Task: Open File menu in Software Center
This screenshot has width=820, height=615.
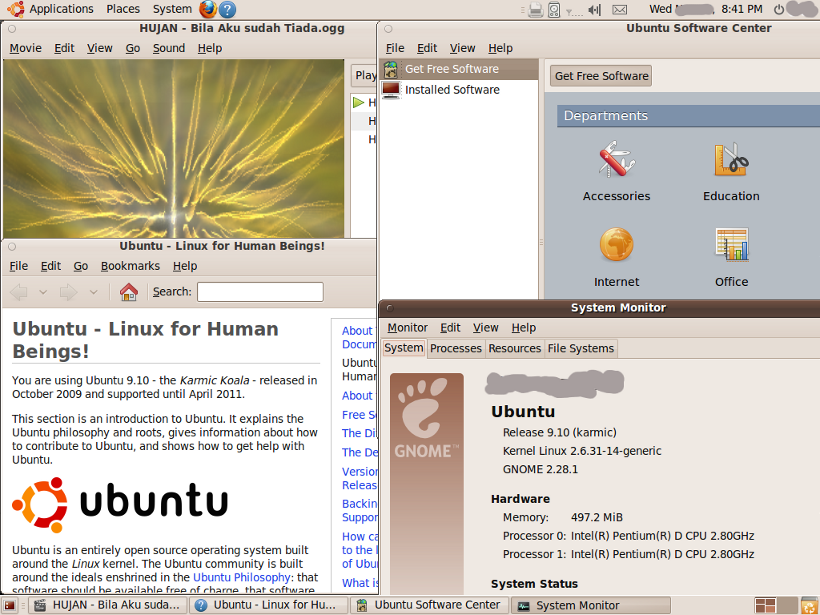Action: pyautogui.click(x=395, y=48)
